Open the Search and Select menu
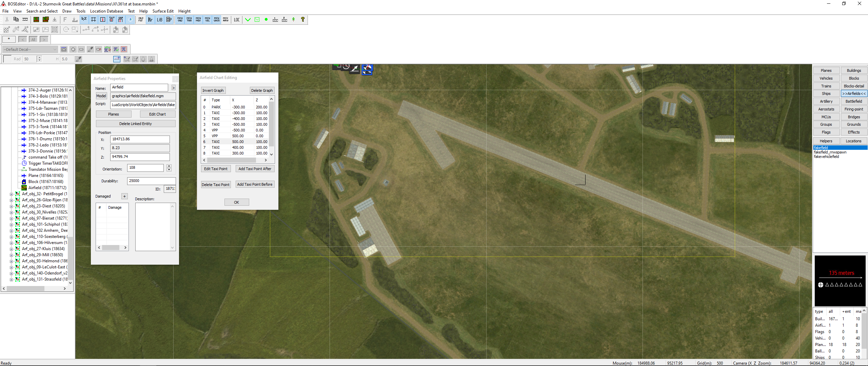 coord(42,11)
